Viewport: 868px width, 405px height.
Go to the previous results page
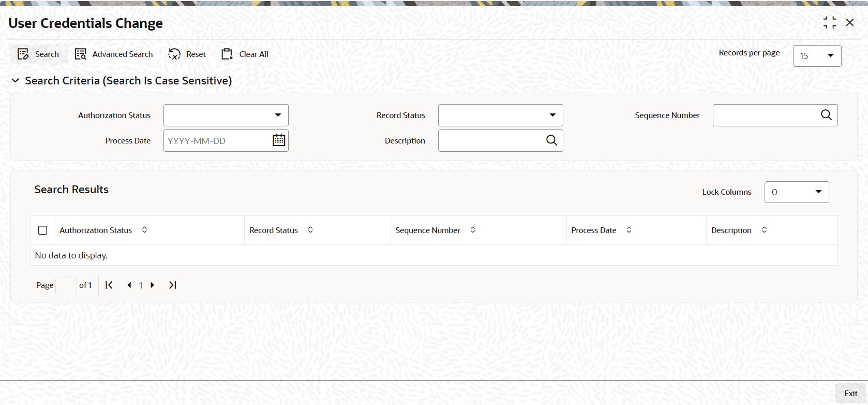tap(129, 285)
